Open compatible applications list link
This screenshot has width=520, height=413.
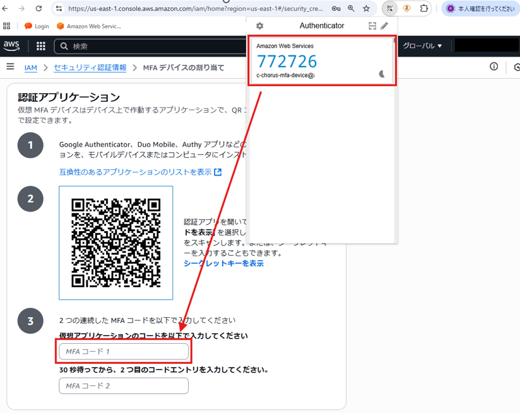[x=135, y=172]
